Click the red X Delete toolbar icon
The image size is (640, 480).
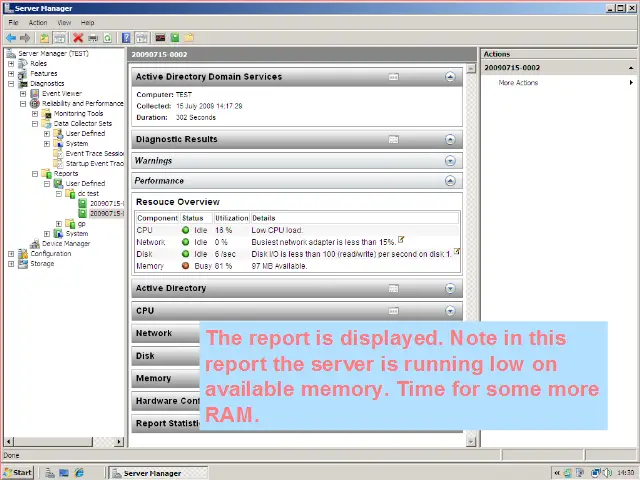(78, 38)
